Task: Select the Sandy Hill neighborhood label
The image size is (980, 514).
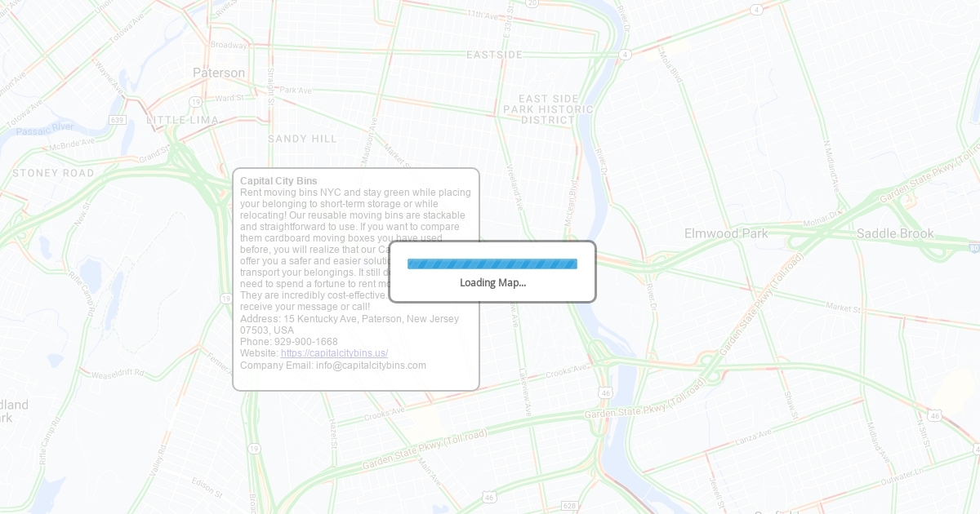Action: 302,139
